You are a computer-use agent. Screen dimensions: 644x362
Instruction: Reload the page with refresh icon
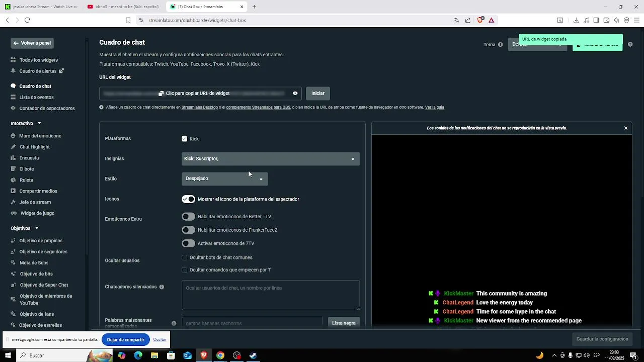27,20
